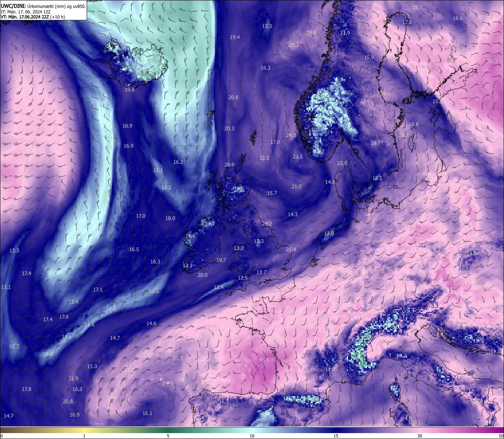Click the 50 tick on the color scale
Image resolution: width=504 pixels, height=439 pixels.
[501, 436]
